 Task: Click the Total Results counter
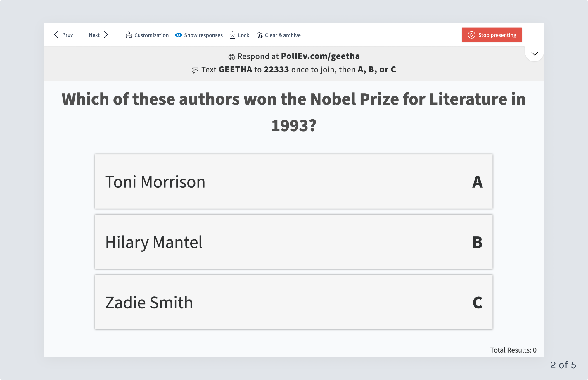[x=513, y=350]
